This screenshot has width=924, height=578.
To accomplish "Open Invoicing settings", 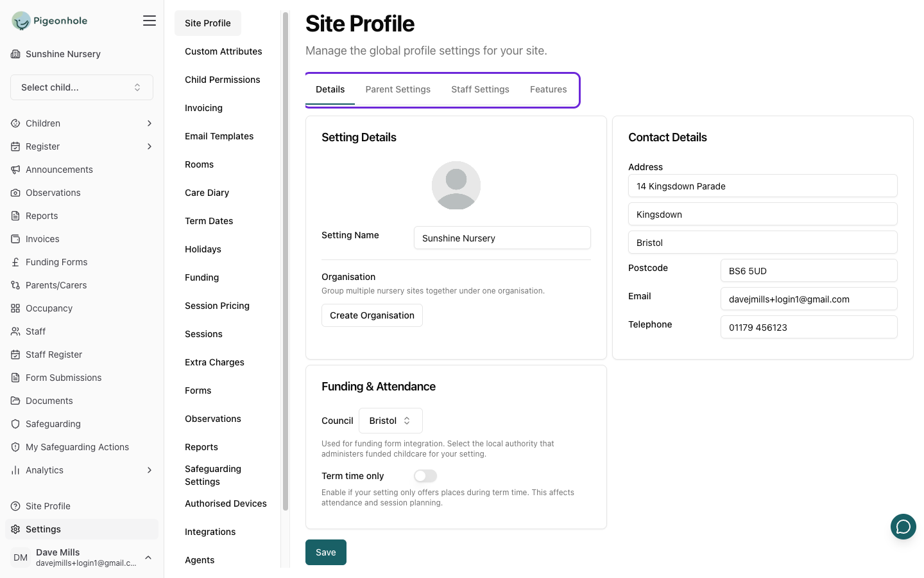I will pyautogui.click(x=203, y=108).
